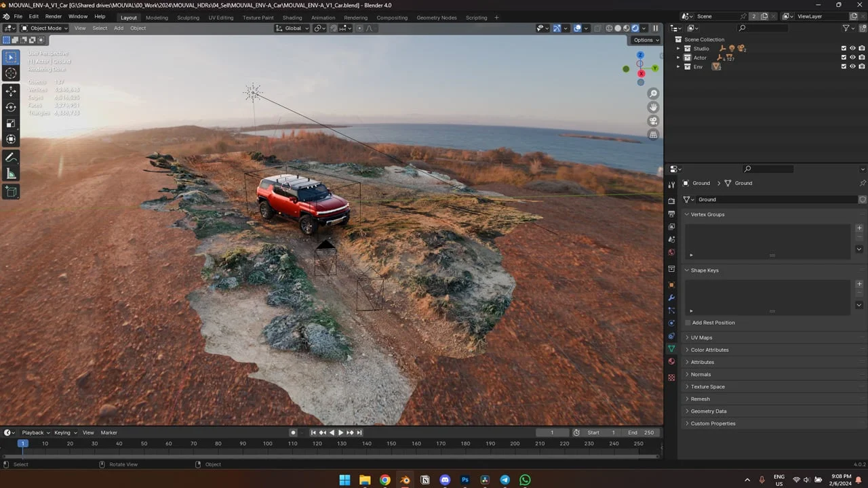Open the Modifier properties tab with wrench icon
The height and width of the screenshot is (488, 868).
(671, 298)
